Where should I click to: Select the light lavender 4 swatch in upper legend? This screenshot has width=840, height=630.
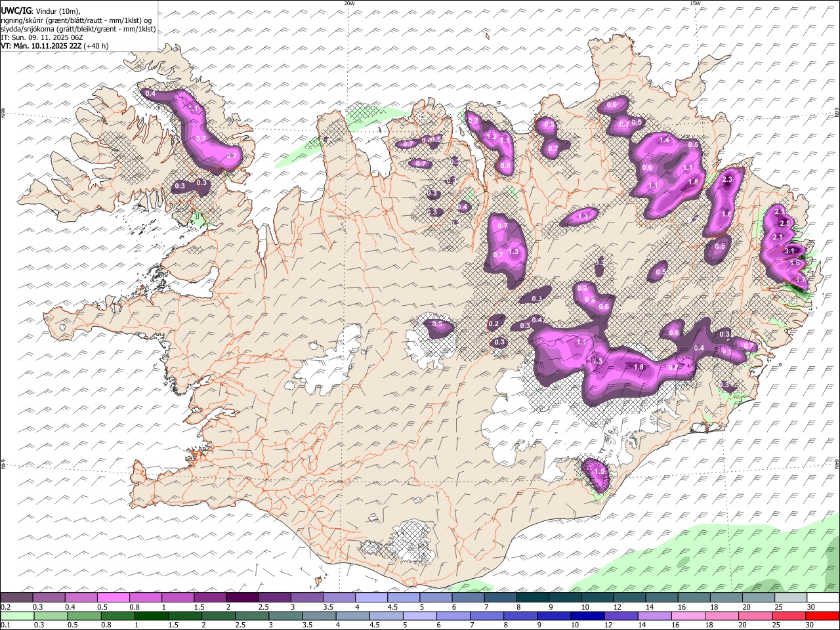371,598
